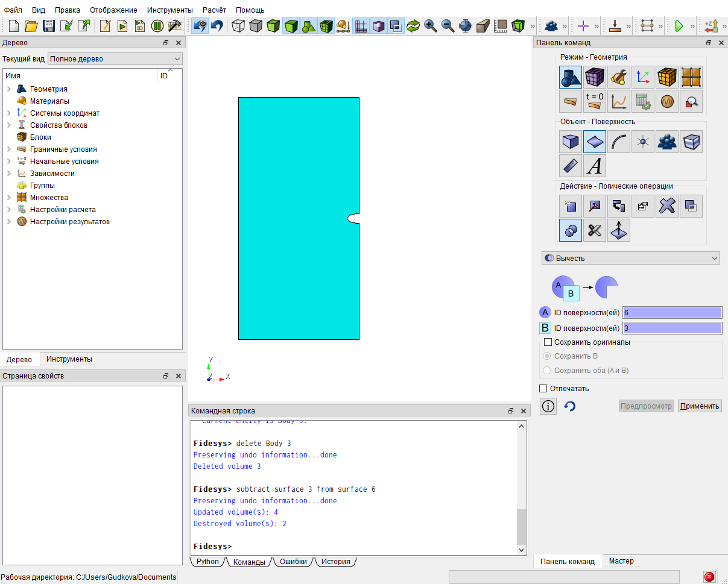Open the Файл menu
728x584 pixels.
(13, 10)
